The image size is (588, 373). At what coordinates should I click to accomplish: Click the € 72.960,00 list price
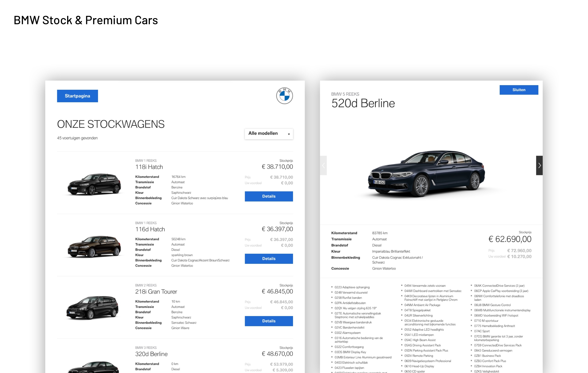click(x=519, y=251)
